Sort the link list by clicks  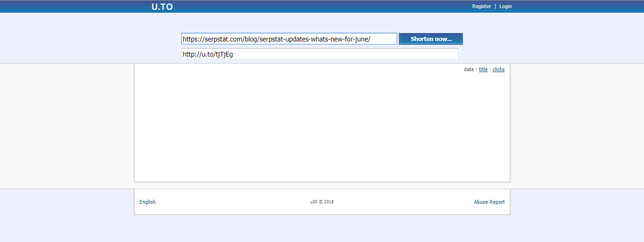pyautogui.click(x=498, y=69)
